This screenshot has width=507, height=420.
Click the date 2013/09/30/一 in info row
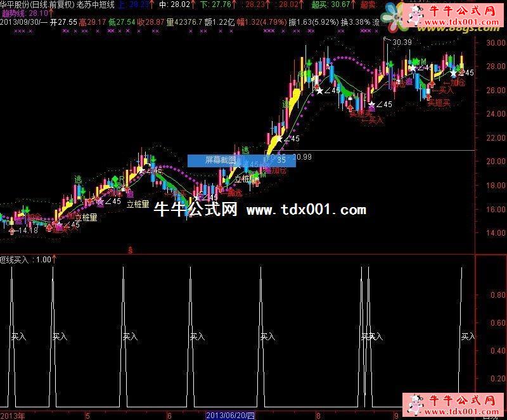23,22
